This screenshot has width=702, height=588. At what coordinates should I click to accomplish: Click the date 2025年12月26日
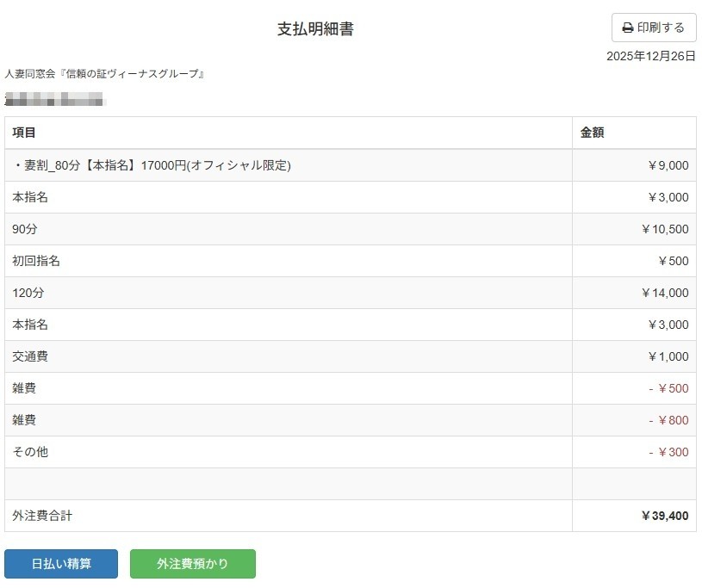tap(650, 56)
